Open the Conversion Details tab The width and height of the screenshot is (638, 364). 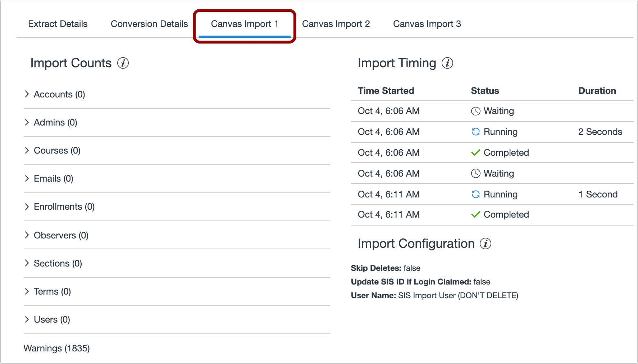(x=149, y=24)
